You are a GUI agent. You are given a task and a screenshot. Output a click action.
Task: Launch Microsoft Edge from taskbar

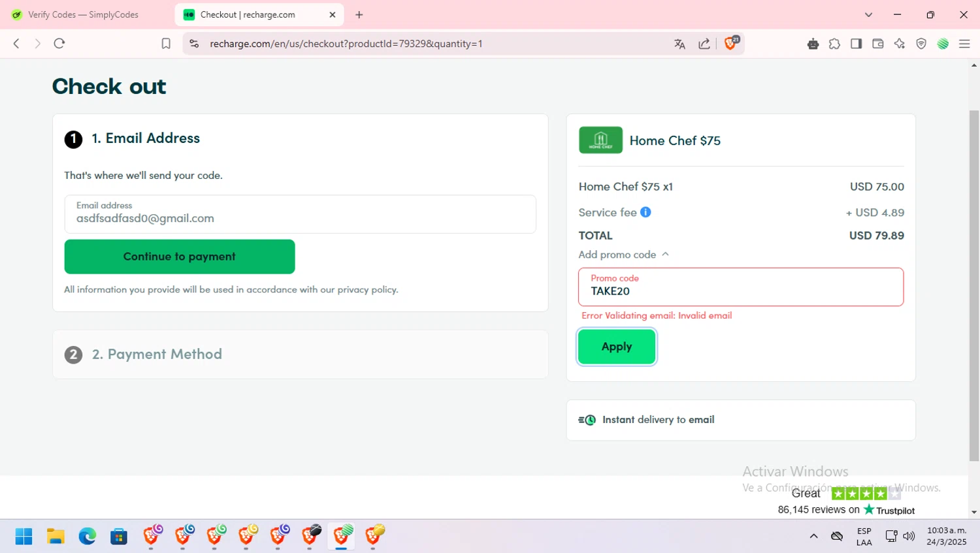pyautogui.click(x=87, y=536)
